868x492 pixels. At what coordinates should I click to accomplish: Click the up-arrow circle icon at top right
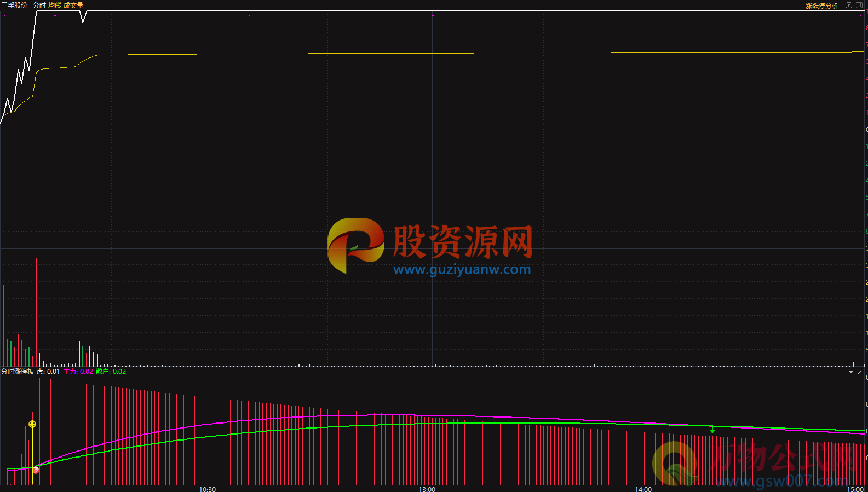(x=849, y=5)
